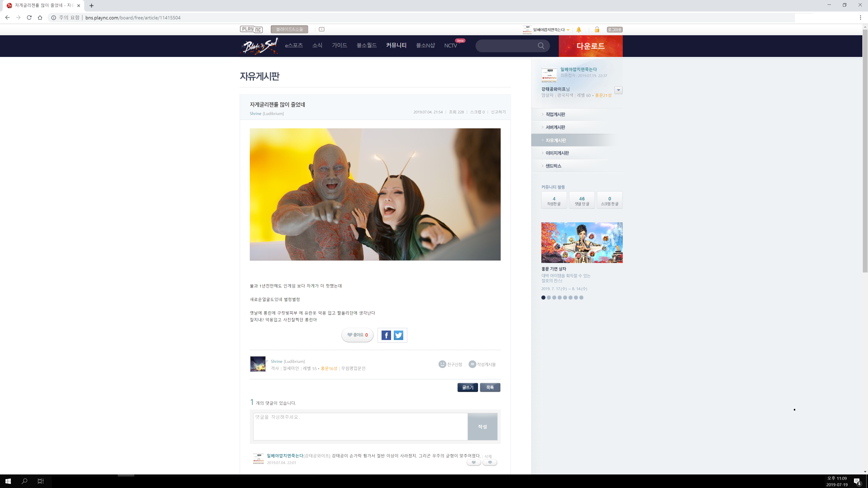Viewport: 868px width, 488px height.
Task: Click the site search input field
Action: pos(507,46)
